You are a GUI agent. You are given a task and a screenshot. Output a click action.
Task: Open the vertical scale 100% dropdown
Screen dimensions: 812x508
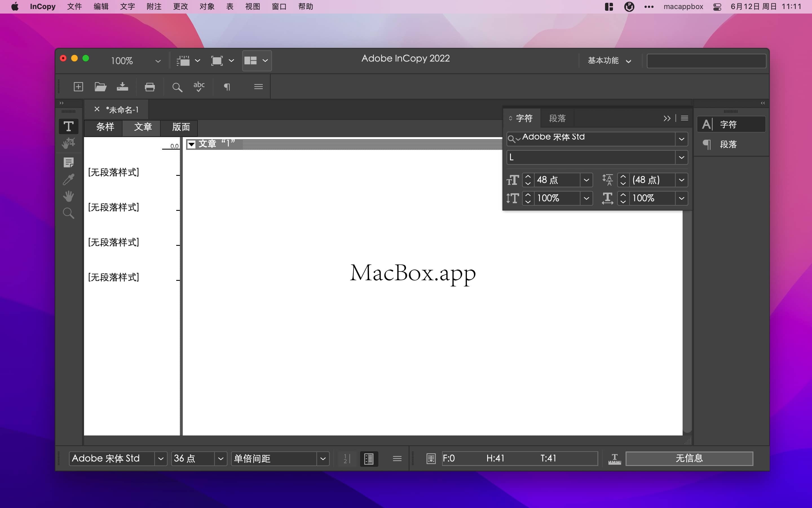pyautogui.click(x=586, y=198)
